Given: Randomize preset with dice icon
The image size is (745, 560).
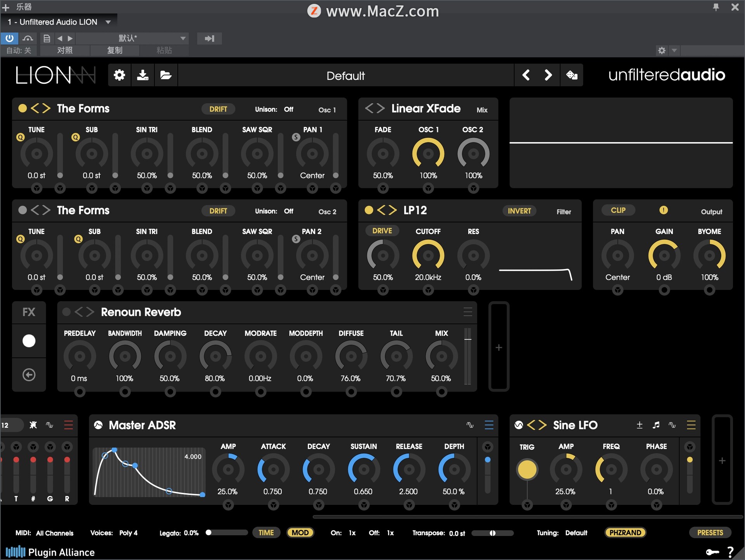Looking at the screenshot, I should click(572, 75).
